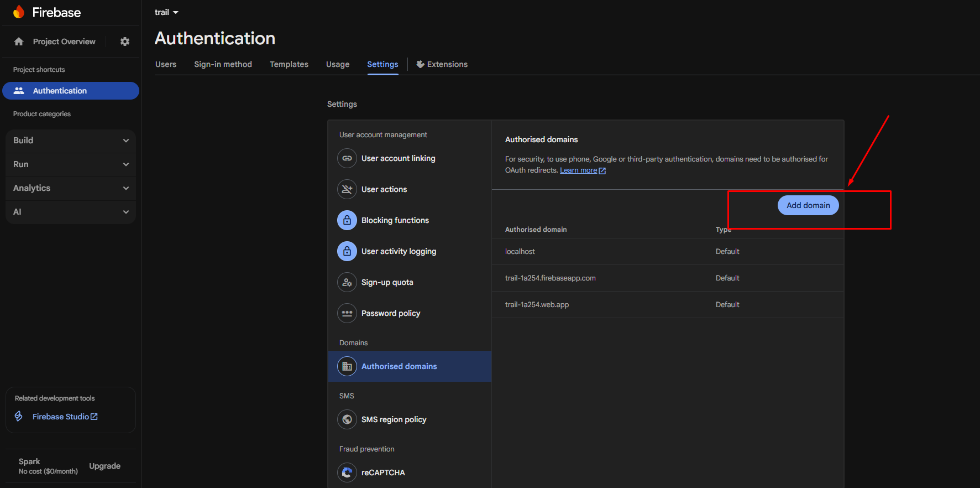The width and height of the screenshot is (980, 488).
Task: Open the trail project dropdown
Action: (166, 12)
